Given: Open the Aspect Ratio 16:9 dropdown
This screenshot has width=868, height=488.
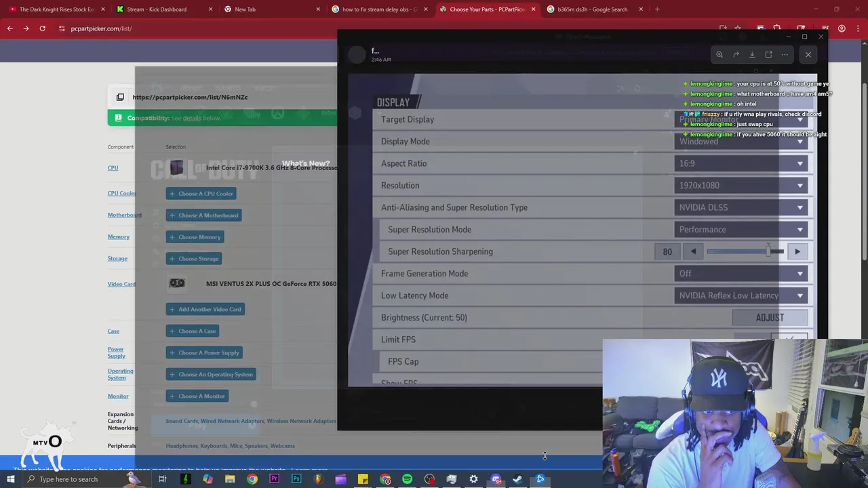Looking at the screenshot, I should pyautogui.click(x=741, y=163).
